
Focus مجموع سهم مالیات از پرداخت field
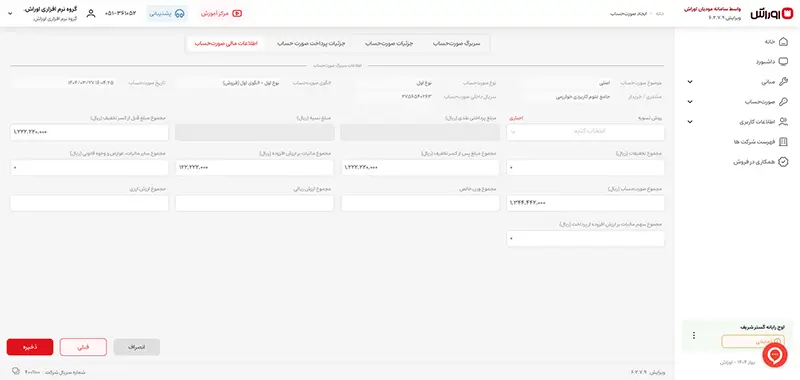point(585,238)
